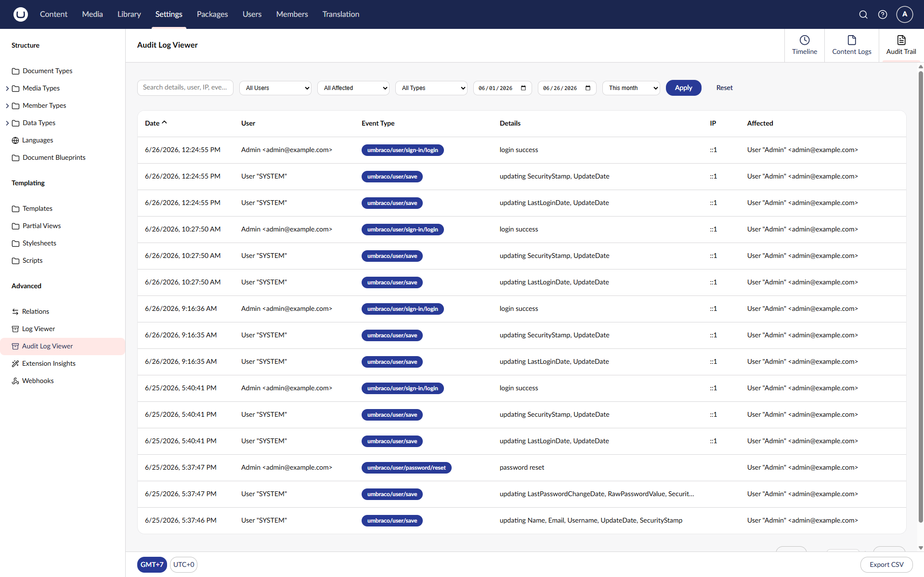Open calendar picker for end date
Screen dimensions: 924x577
click(x=588, y=88)
